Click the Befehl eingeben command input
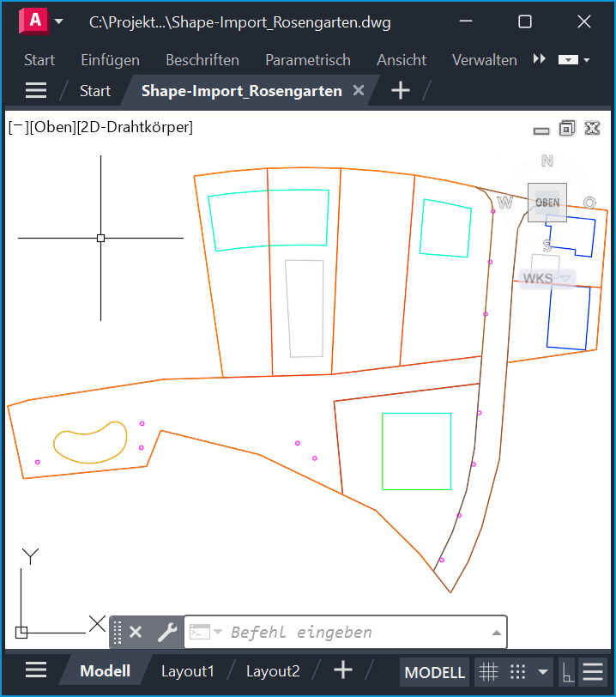The width and height of the screenshot is (616, 697). tap(352, 633)
